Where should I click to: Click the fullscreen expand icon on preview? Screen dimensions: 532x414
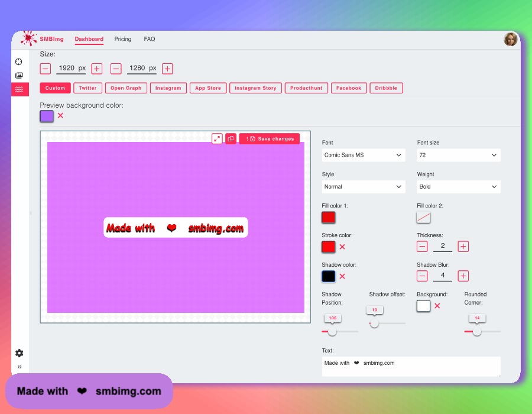[x=217, y=138]
